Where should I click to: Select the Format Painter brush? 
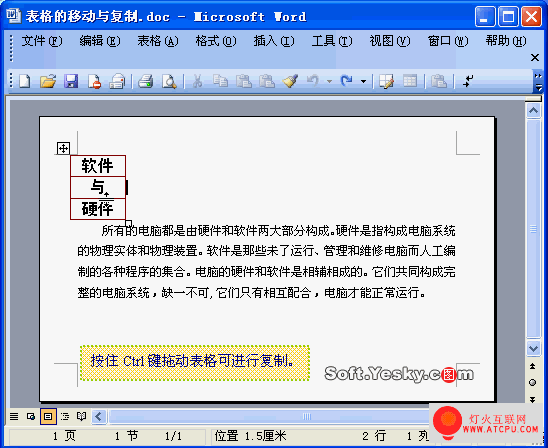[290, 81]
